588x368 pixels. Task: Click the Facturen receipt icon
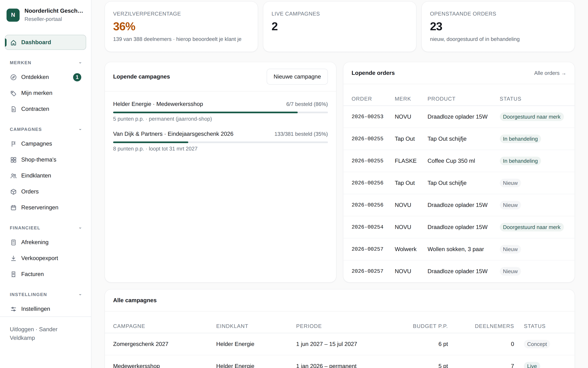[x=13, y=274]
